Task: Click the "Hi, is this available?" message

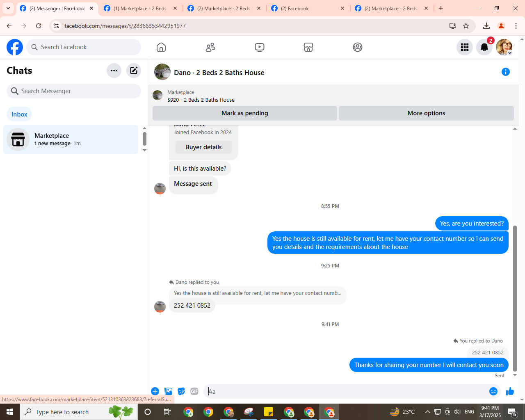Action: 200,169
